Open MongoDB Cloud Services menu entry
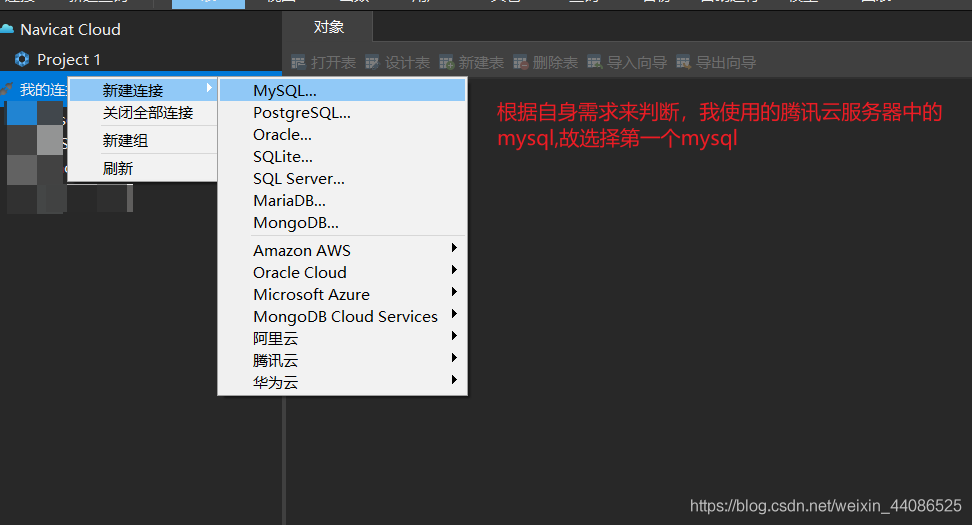The width and height of the screenshot is (972, 525). 342,316
